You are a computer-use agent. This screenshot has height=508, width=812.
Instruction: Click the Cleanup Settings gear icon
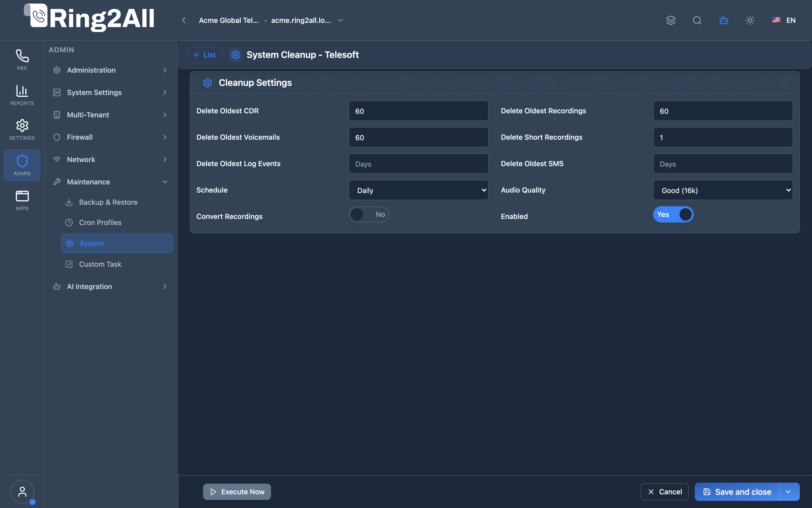click(x=208, y=83)
